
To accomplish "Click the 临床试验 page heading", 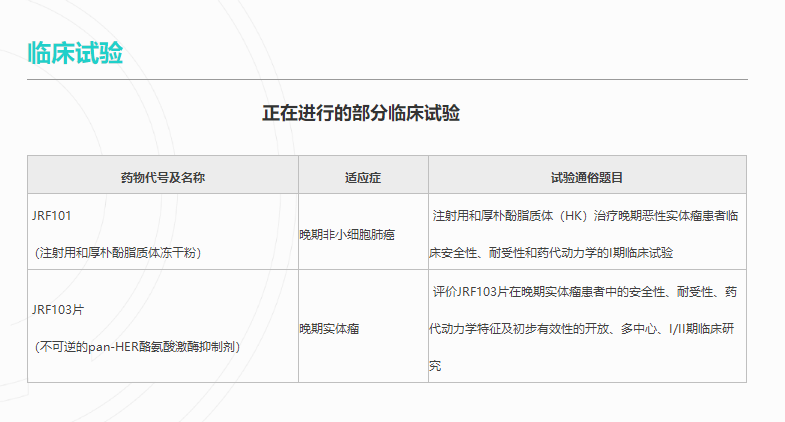I will click(75, 53).
